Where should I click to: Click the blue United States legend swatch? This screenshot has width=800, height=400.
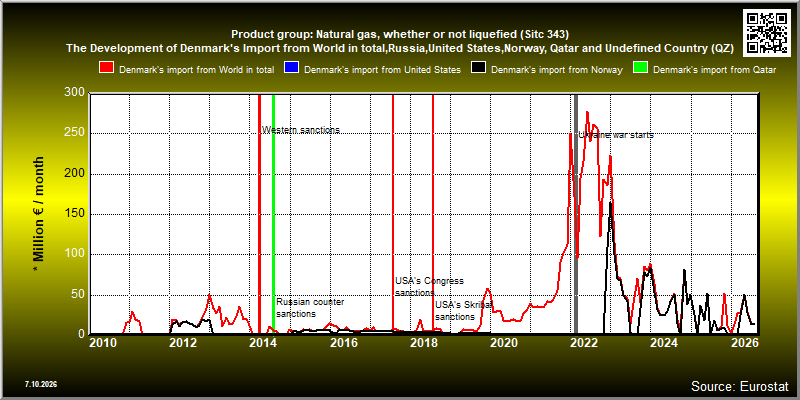291,68
